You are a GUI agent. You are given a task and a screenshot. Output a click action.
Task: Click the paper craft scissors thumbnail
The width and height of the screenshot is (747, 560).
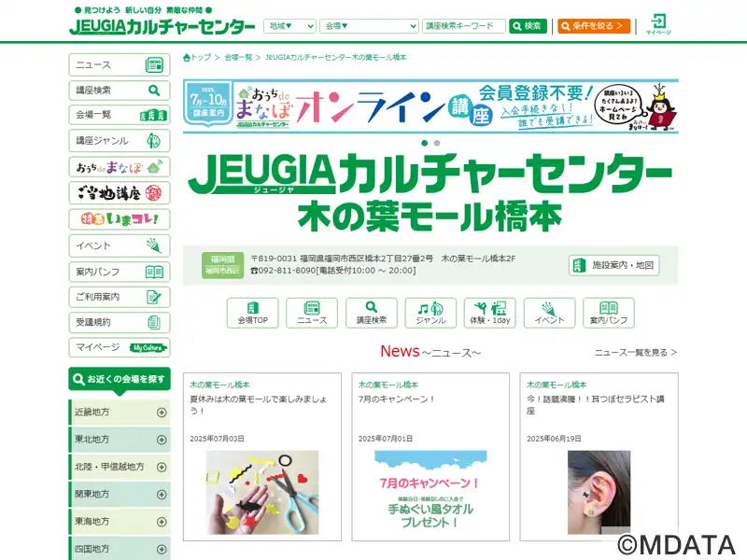coord(262,493)
